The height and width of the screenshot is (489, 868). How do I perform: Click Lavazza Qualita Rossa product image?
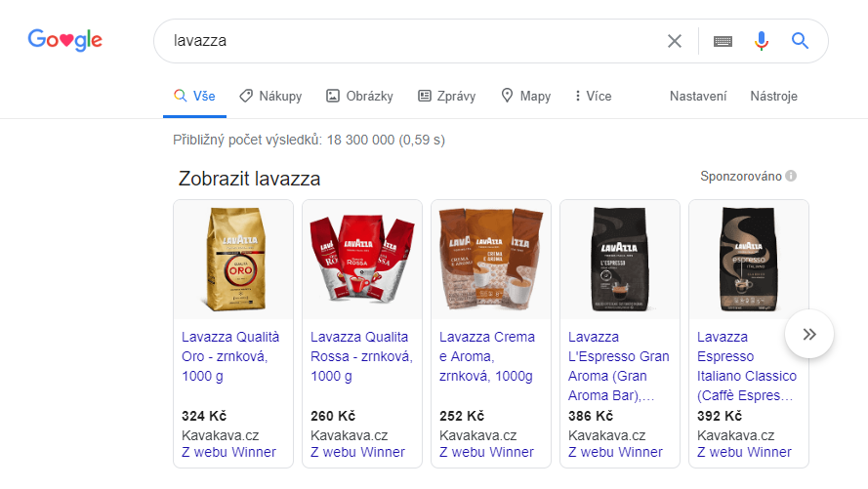point(362,260)
